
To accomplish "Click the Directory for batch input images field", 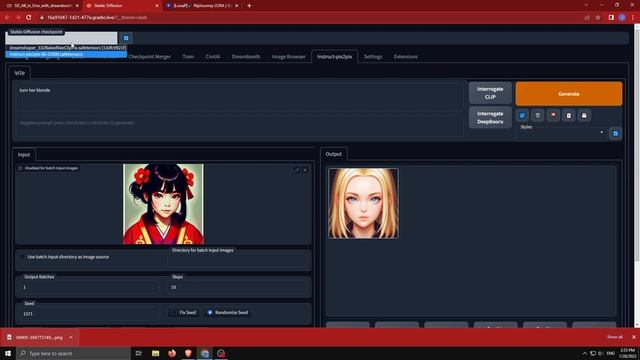I will [x=238, y=261].
